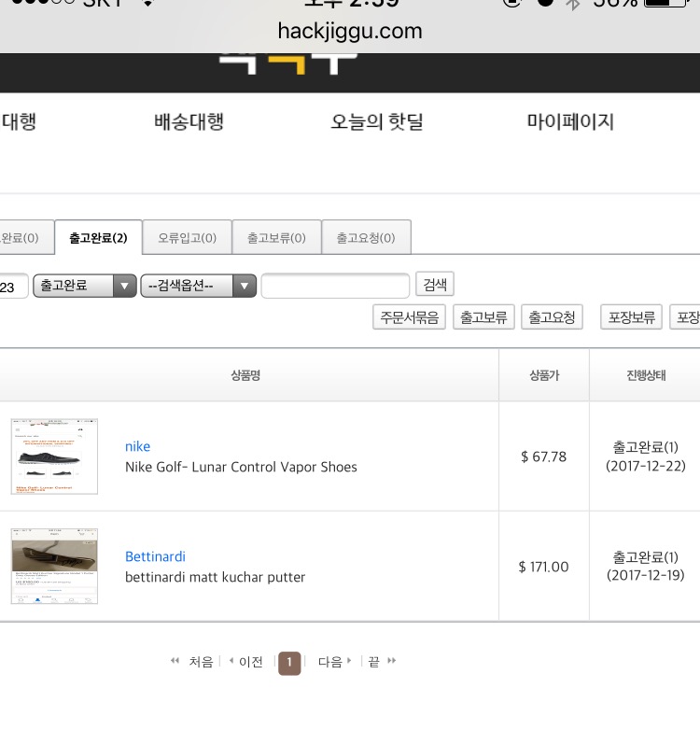Switch to the 오류입고(0) tab
The height and width of the screenshot is (730, 700).
point(187,238)
